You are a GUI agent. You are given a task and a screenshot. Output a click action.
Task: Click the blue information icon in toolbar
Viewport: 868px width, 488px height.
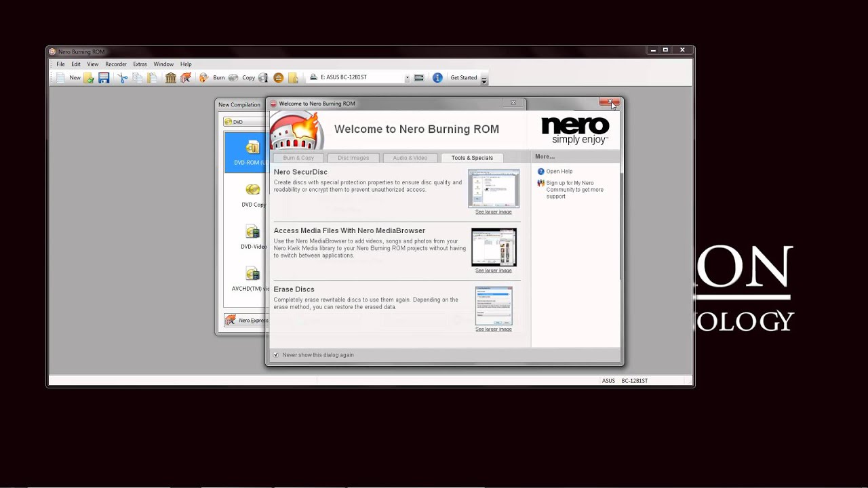coord(437,78)
